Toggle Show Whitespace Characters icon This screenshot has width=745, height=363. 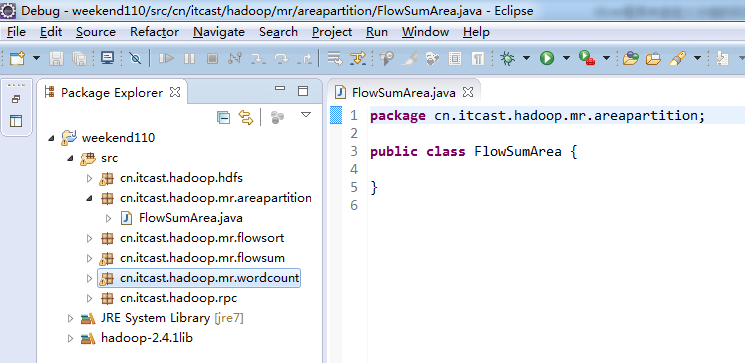478,58
